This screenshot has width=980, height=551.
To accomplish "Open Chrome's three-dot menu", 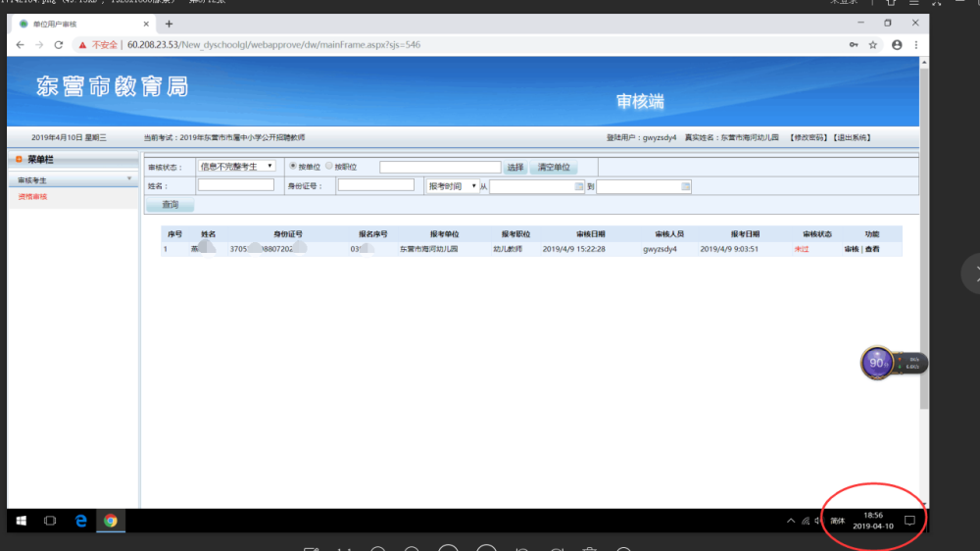I will [x=916, y=45].
